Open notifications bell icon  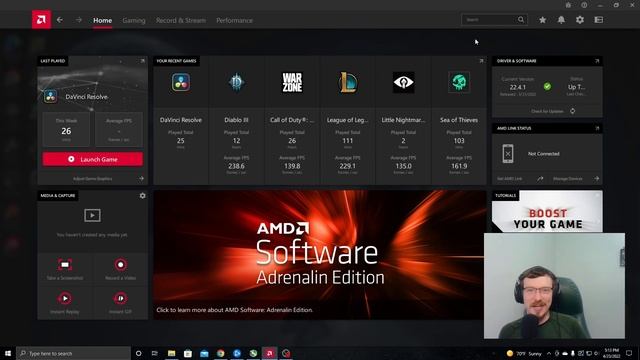(561, 20)
